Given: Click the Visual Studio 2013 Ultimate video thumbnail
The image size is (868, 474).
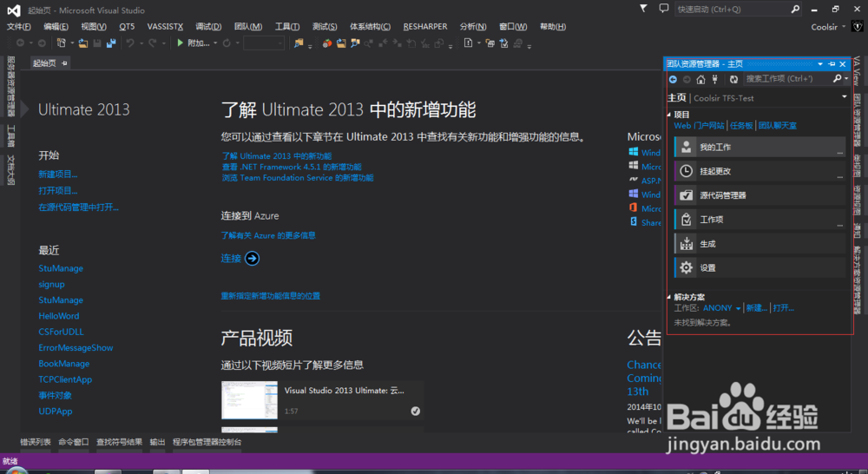Looking at the screenshot, I should [x=250, y=400].
